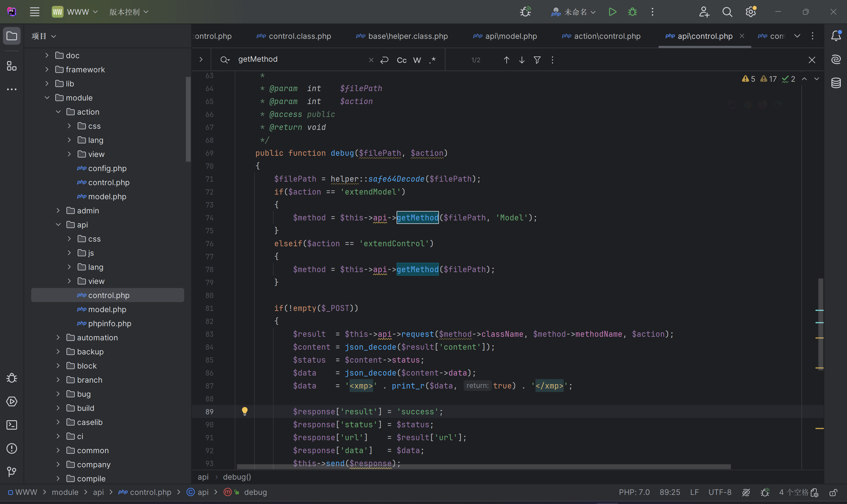Image resolution: width=847 pixels, height=504 pixels.
Task: Click the green Run button
Action: (613, 12)
